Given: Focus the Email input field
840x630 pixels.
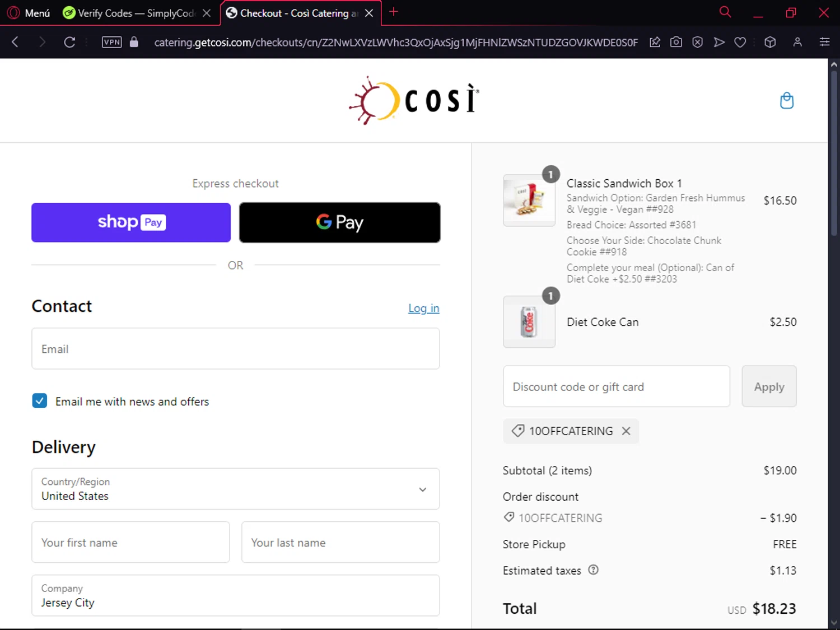Looking at the screenshot, I should tap(236, 348).
